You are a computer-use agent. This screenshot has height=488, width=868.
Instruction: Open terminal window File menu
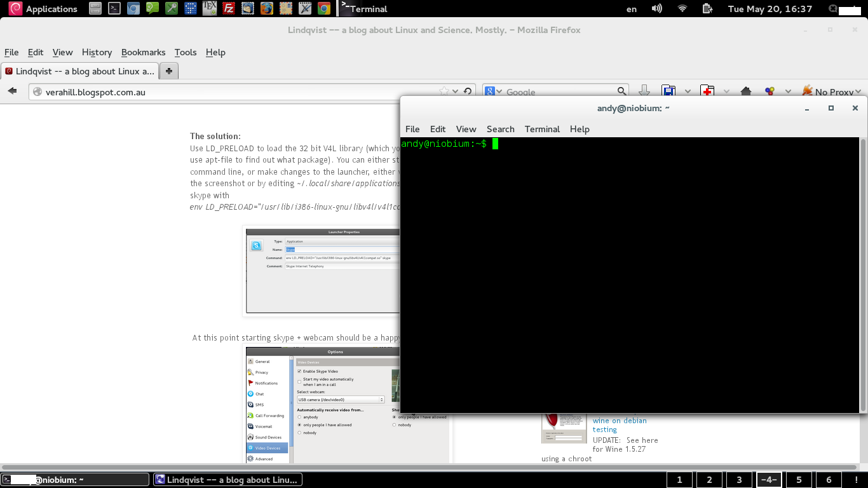[x=412, y=129]
